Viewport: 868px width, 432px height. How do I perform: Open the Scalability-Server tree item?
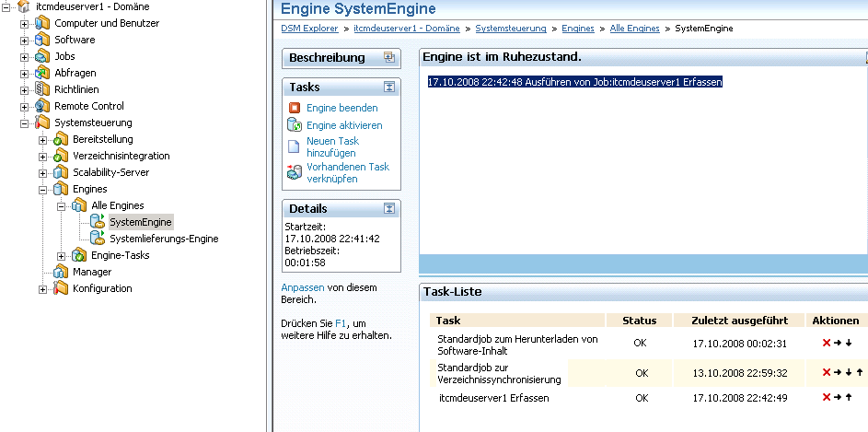(x=110, y=172)
